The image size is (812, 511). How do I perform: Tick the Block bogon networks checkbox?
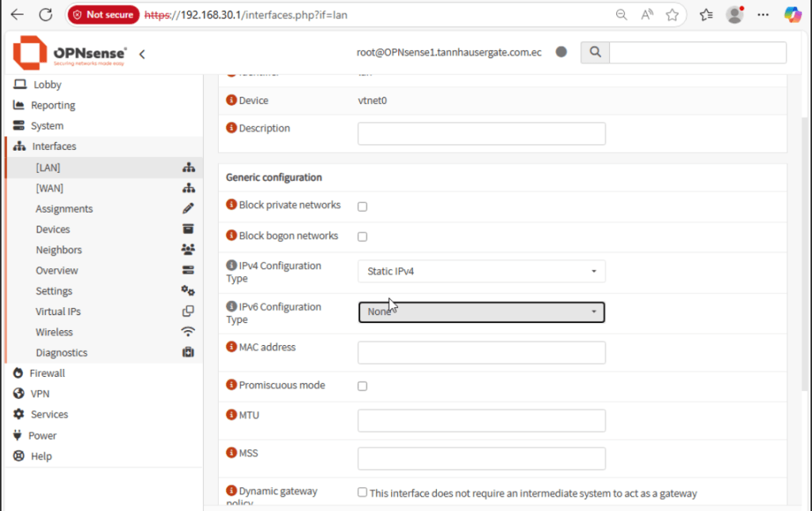[362, 236]
